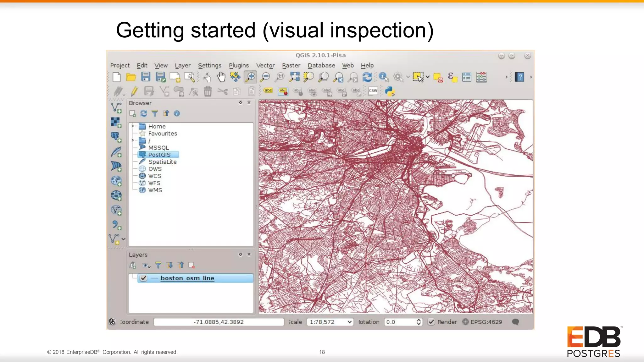Open the Database menu

[321, 65]
